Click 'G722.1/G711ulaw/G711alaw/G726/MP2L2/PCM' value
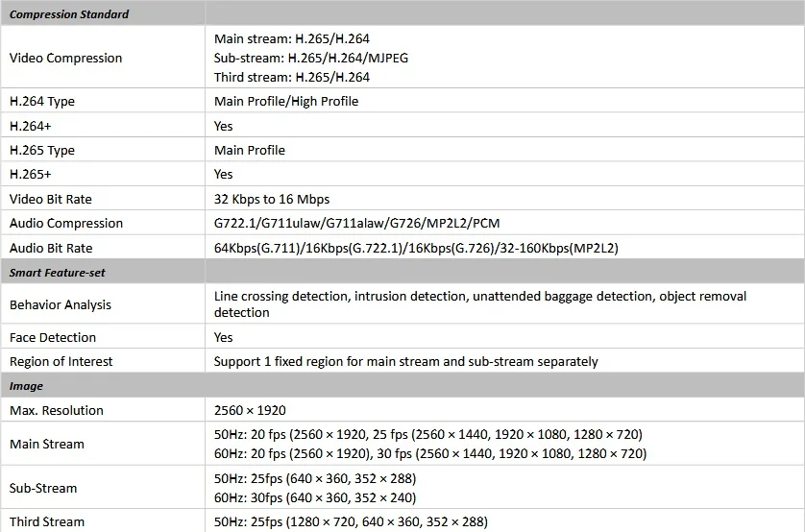Viewport: 805px width, 532px height. tap(356, 223)
